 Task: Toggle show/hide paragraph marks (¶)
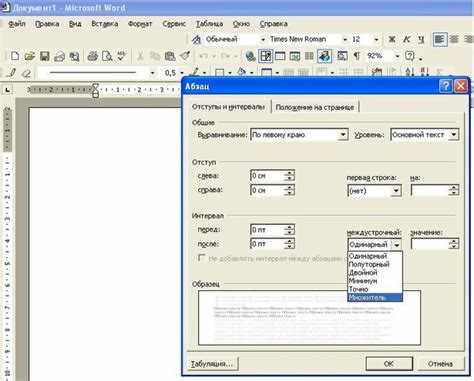coord(357,56)
